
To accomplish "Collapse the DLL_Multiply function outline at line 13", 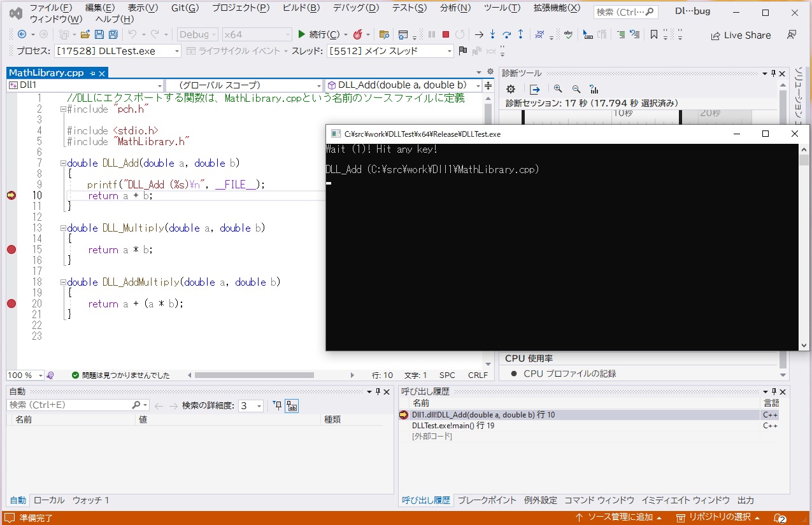I will [x=62, y=228].
